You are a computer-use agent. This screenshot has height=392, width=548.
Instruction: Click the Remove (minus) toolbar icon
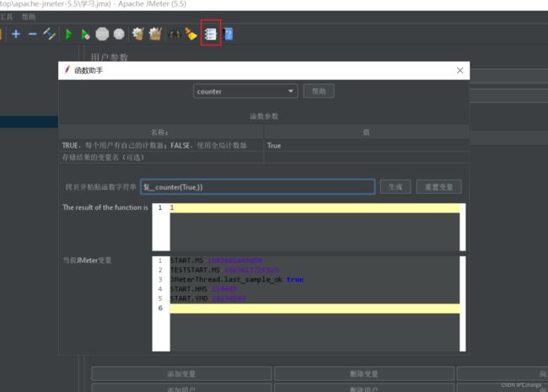tap(33, 34)
